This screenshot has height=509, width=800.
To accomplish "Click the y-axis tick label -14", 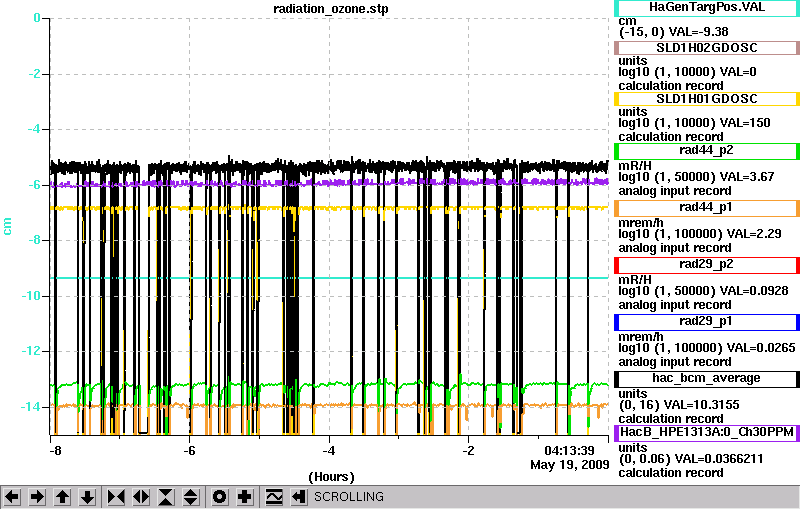I will coord(31,407).
